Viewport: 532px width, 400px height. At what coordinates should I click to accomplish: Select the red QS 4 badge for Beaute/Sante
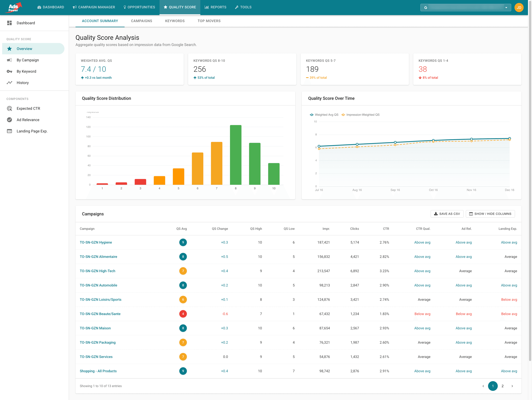pos(183,314)
